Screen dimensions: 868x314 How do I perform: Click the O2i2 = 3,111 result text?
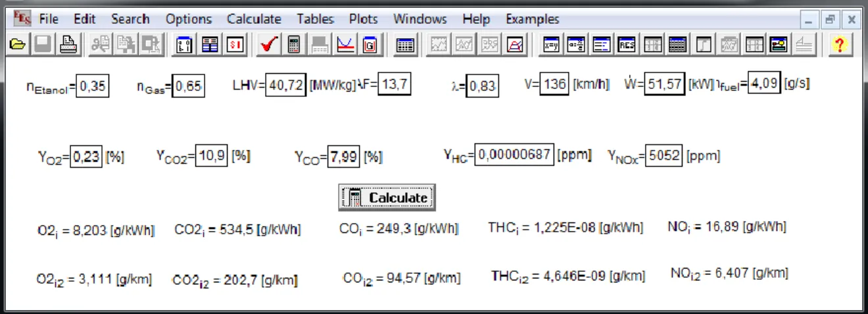tap(94, 280)
